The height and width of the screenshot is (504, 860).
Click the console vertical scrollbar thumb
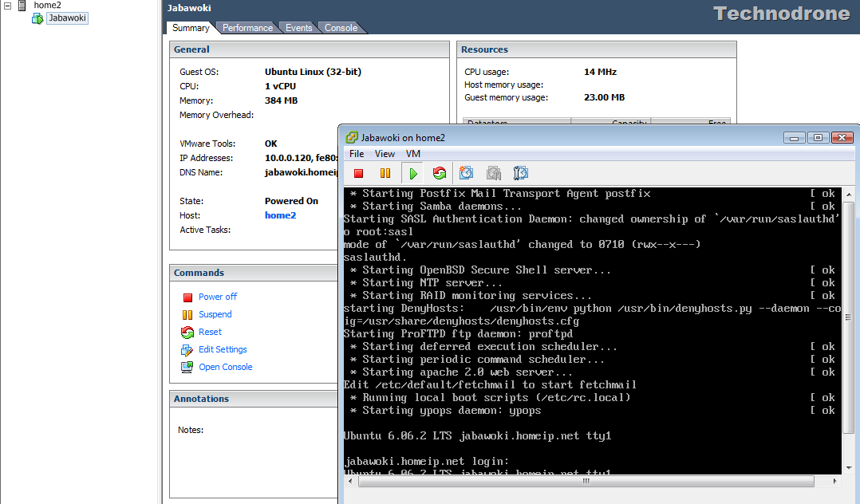[849, 317]
